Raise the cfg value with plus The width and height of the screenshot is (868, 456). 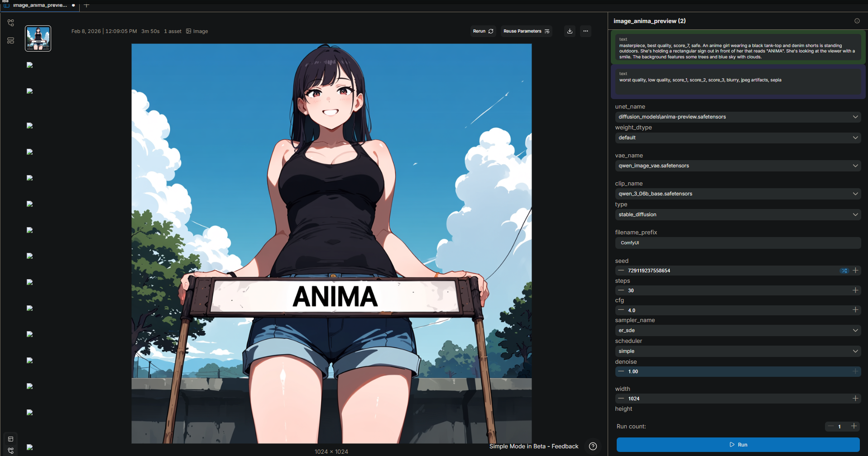[855, 310]
